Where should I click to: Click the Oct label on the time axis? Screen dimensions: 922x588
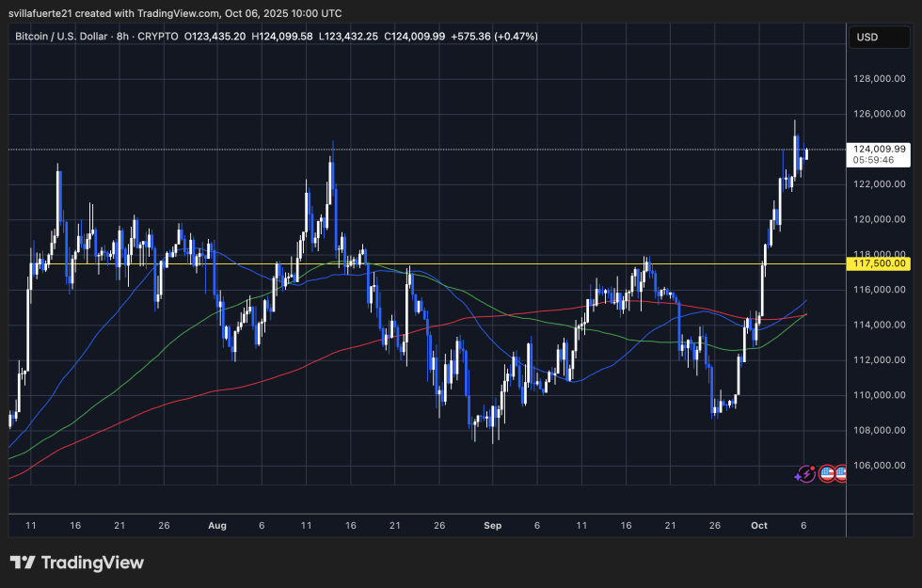759,526
